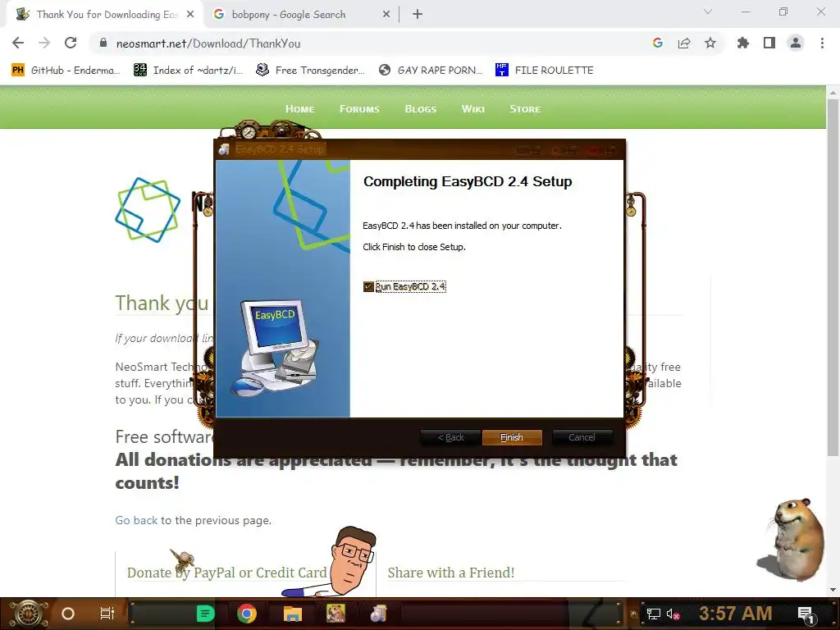
Task: Click Donate by PayPal or Credit Card heading
Action: pos(226,573)
